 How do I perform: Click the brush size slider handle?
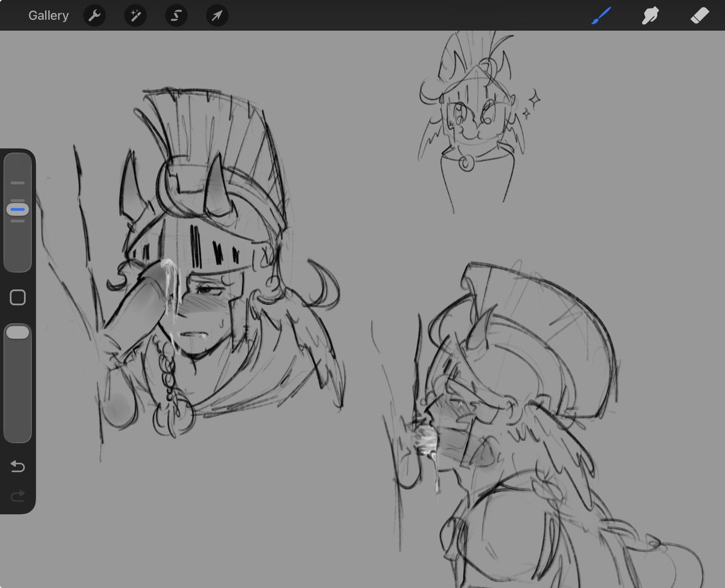coord(18,210)
